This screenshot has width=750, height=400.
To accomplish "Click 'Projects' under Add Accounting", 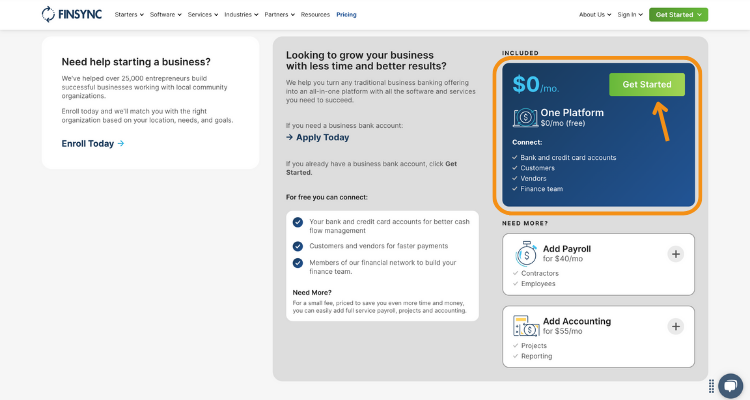I will (534, 345).
